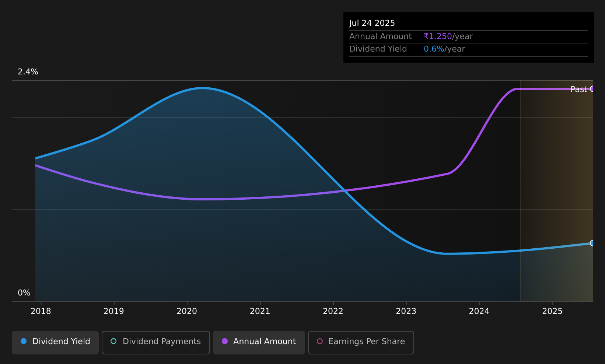Click the 2022 x-axis label
The width and height of the screenshot is (605, 364).
(333, 311)
